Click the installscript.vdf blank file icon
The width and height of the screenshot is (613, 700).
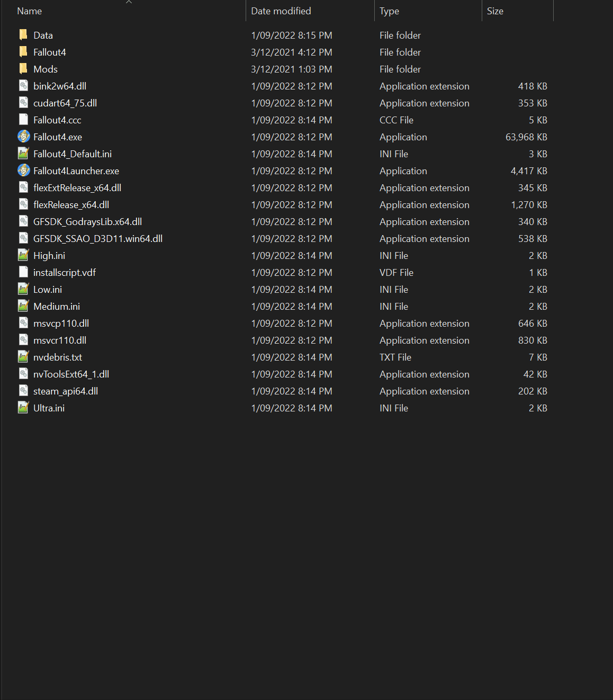[23, 272]
